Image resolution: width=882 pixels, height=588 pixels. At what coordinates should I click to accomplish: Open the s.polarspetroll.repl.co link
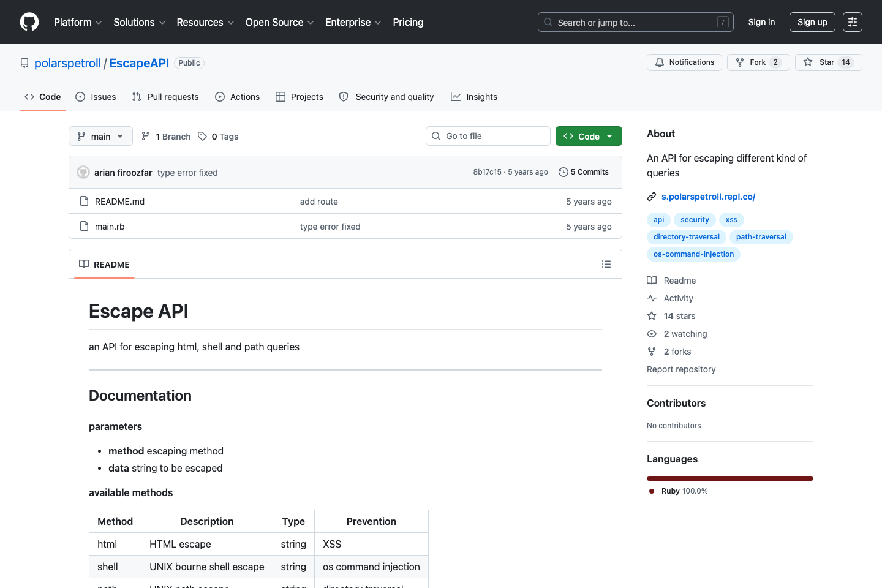click(x=709, y=197)
